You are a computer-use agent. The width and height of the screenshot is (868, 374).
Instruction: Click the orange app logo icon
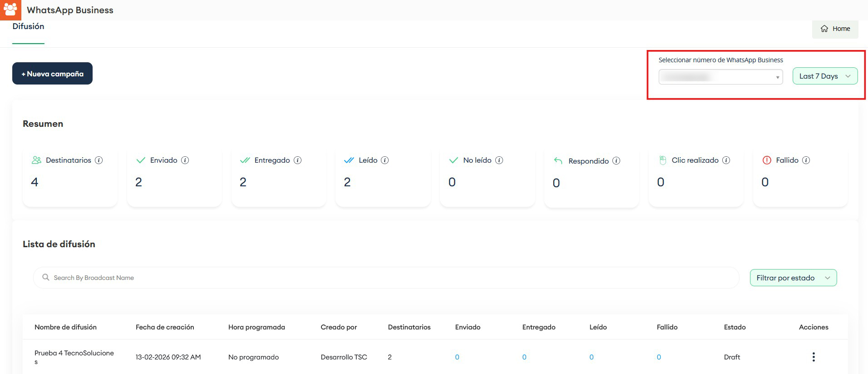[10, 10]
